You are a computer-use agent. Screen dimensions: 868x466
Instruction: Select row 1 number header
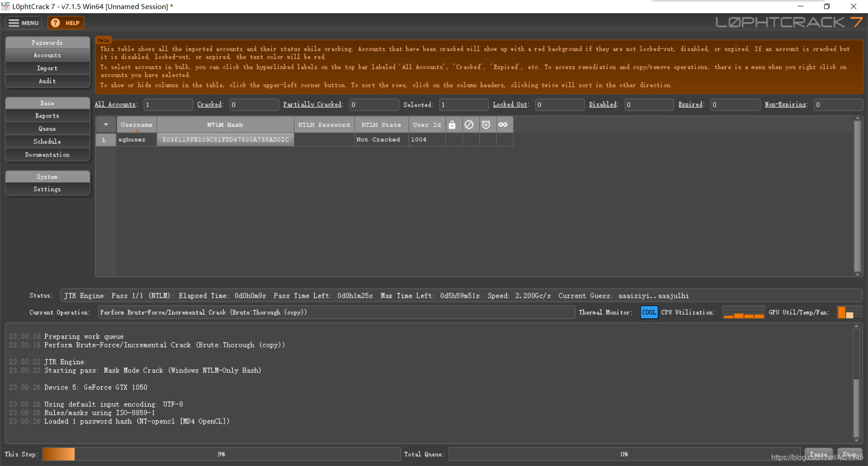[x=106, y=140]
